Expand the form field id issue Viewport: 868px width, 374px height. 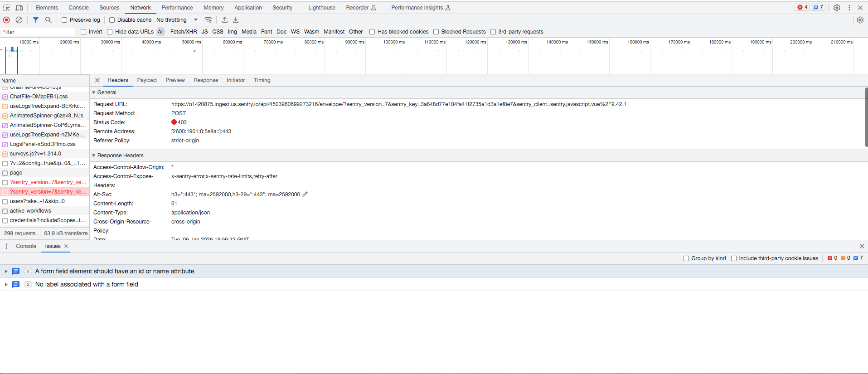click(x=6, y=271)
